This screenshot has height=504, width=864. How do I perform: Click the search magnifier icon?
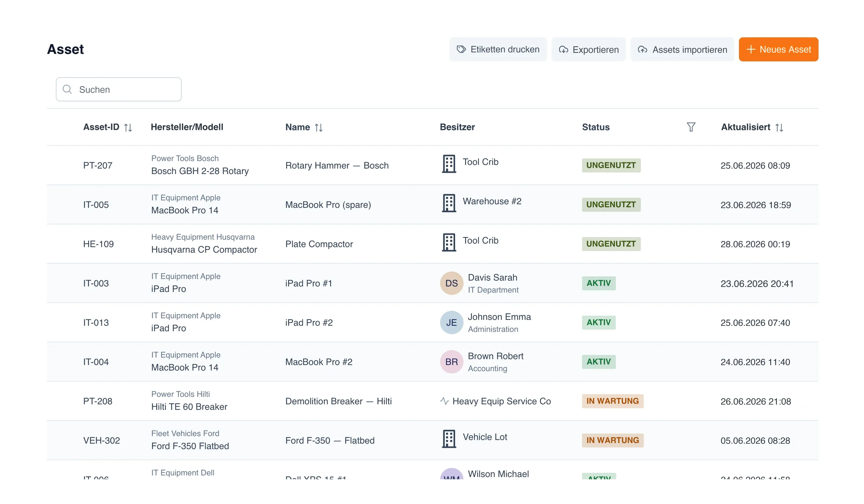[x=67, y=89]
